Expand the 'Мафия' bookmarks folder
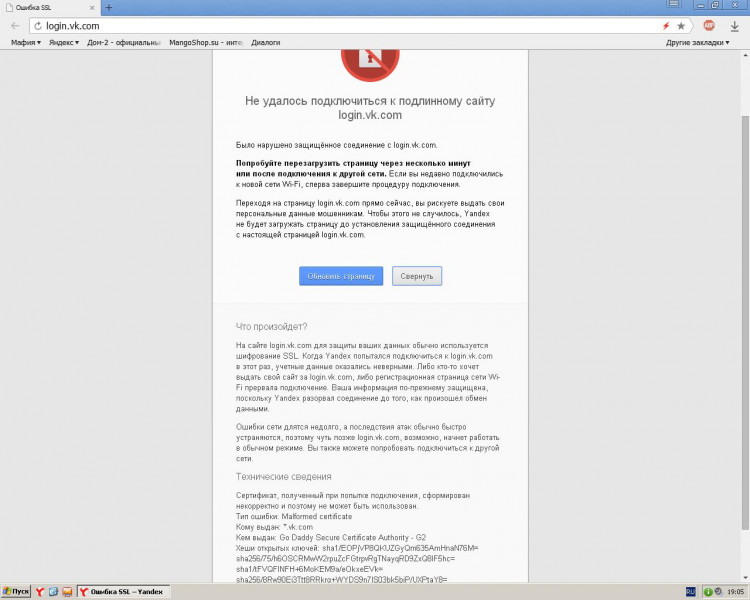Image resolution: width=750 pixels, height=600 pixels. point(25,43)
